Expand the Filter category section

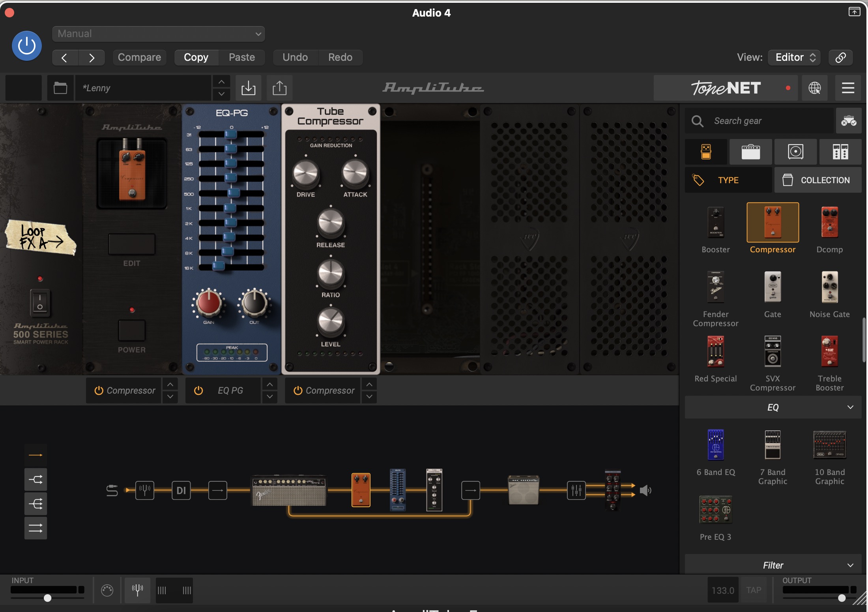pos(773,565)
